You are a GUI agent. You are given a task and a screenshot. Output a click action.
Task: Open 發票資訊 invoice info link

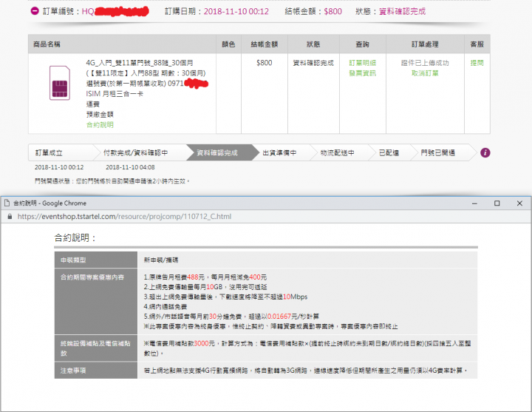(x=362, y=73)
